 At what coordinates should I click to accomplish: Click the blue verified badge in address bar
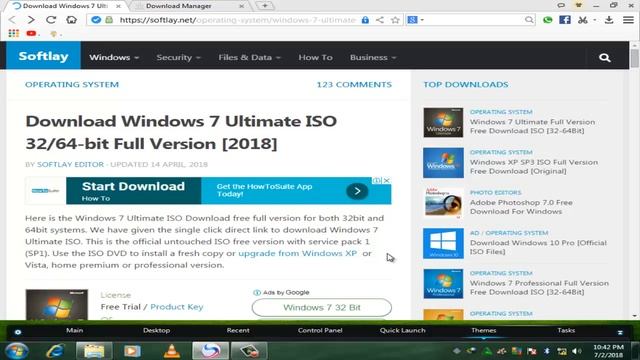pyautogui.click(x=96, y=20)
